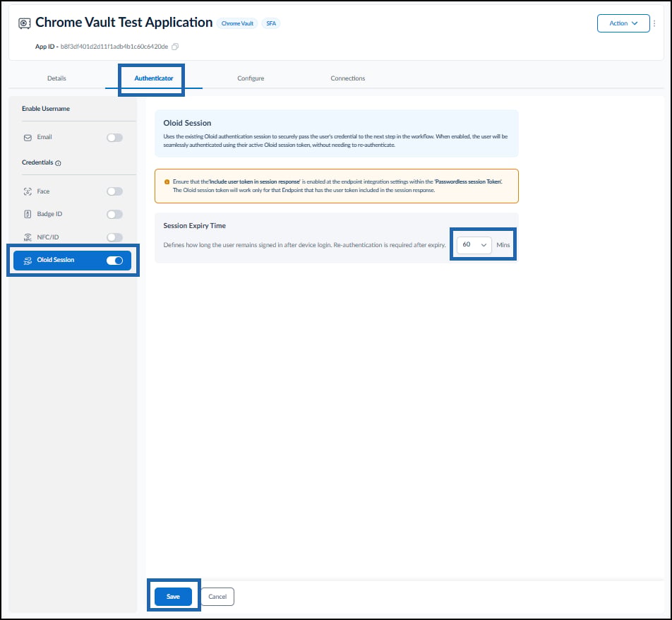Click the orange warning info icon
672x620 pixels.
click(167, 181)
